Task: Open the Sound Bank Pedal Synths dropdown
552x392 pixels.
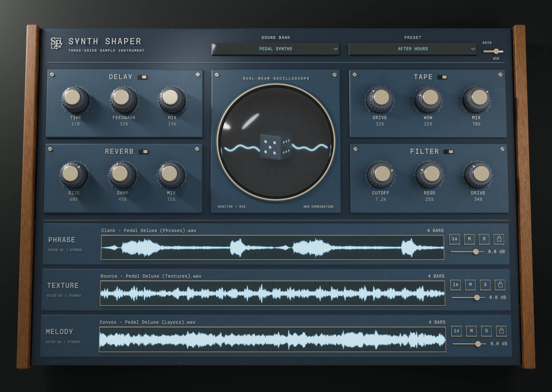Action: tap(275, 49)
